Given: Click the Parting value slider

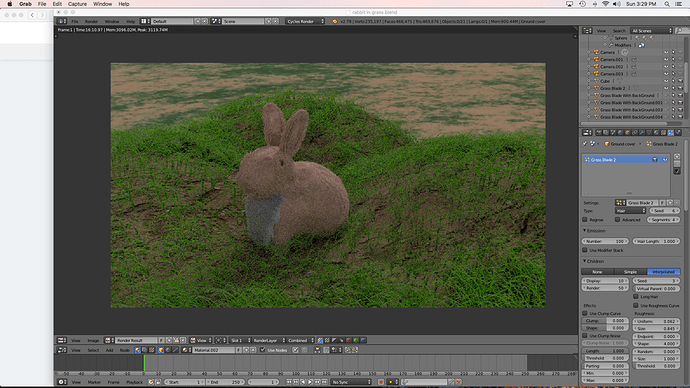Looking at the screenshot, I should pyautogui.click(x=606, y=366).
